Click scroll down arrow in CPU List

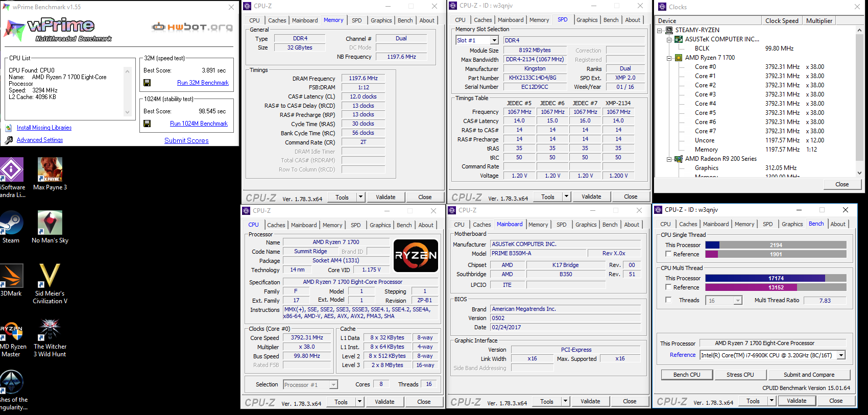coord(127,112)
